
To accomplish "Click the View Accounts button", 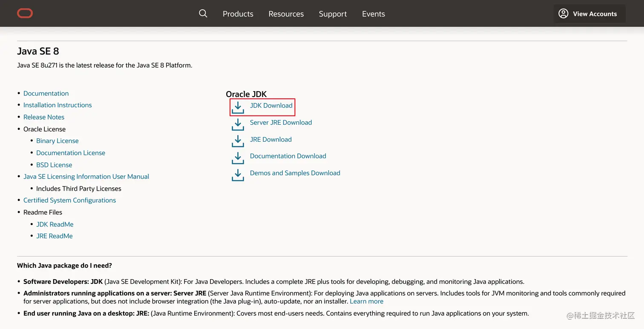I will tap(589, 14).
